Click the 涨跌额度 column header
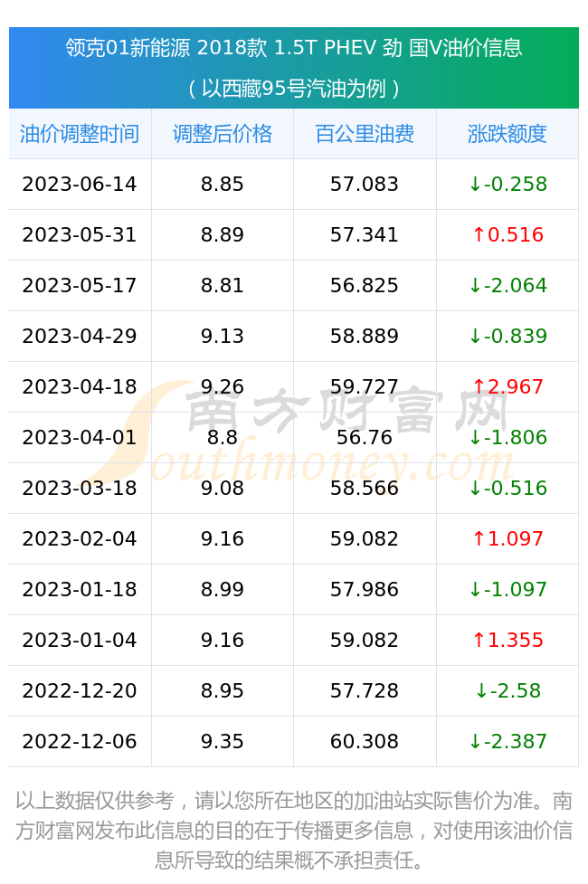The width and height of the screenshot is (588, 884). [507, 134]
